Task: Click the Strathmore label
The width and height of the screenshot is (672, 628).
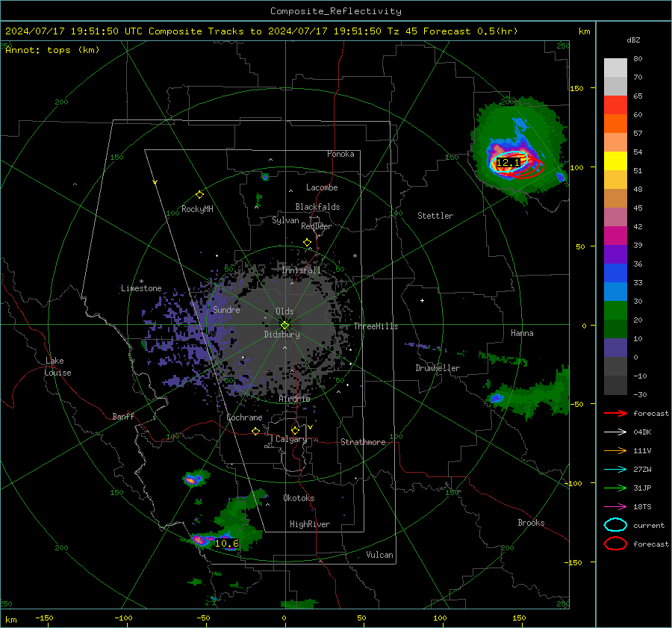Action: coord(363,442)
